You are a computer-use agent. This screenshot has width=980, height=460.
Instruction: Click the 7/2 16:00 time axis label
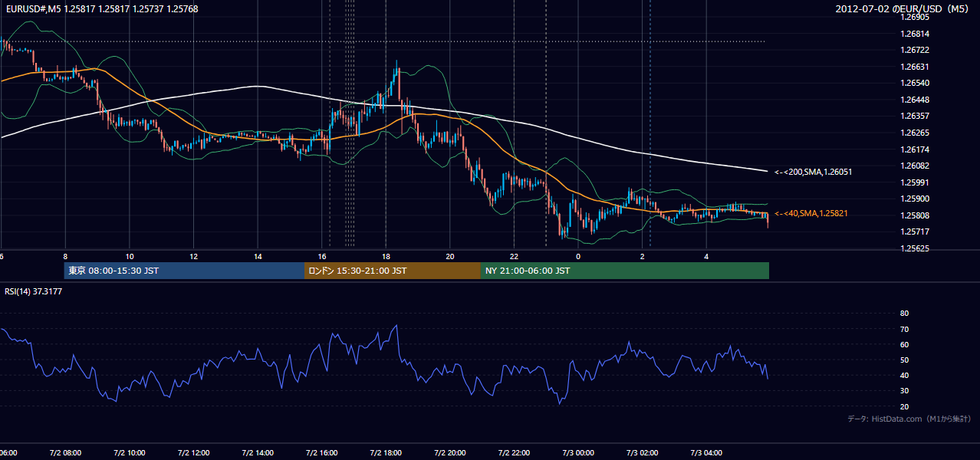[x=321, y=452]
